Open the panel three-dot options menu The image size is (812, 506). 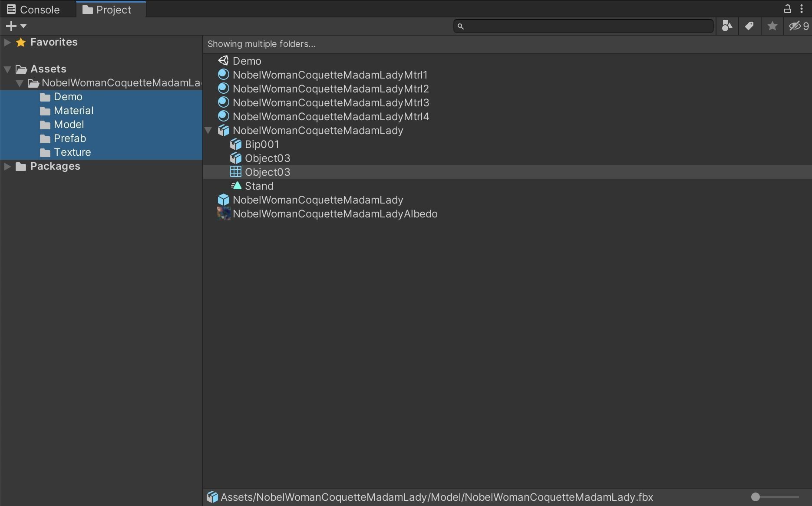(802, 9)
